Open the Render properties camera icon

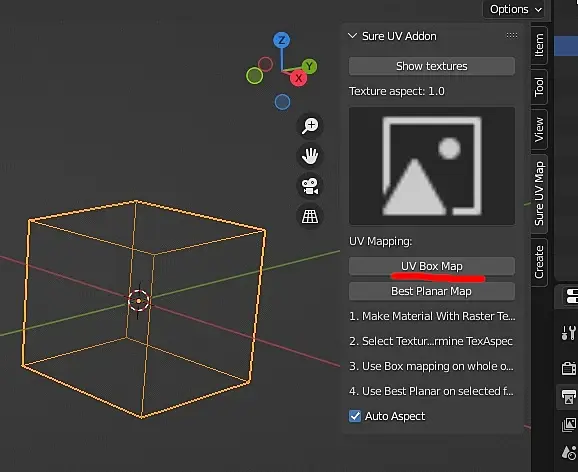[568, 368]
